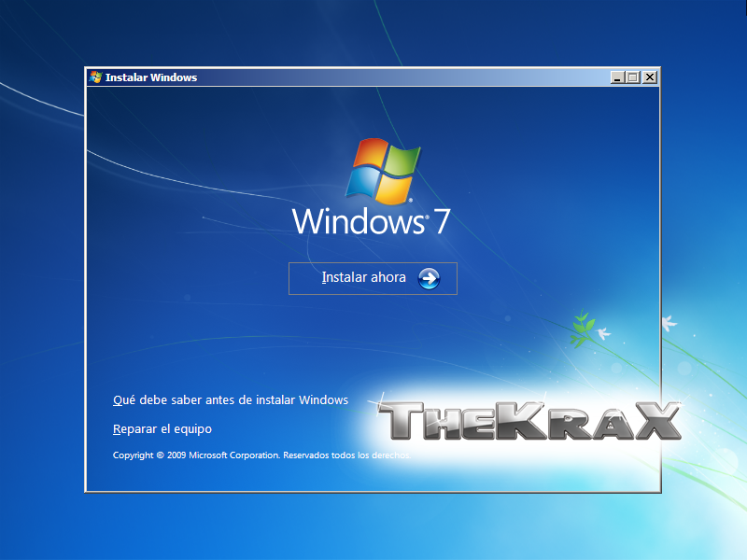Open the Reparar el equipo link
The image size is (747, 560).
(x=162, y=429)
